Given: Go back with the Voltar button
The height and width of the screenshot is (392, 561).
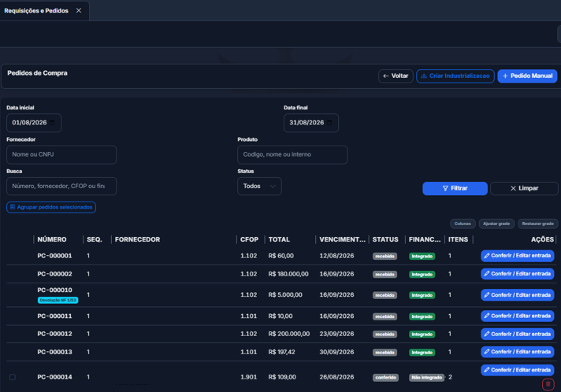Looking at the screenshot, I should 396,76.
